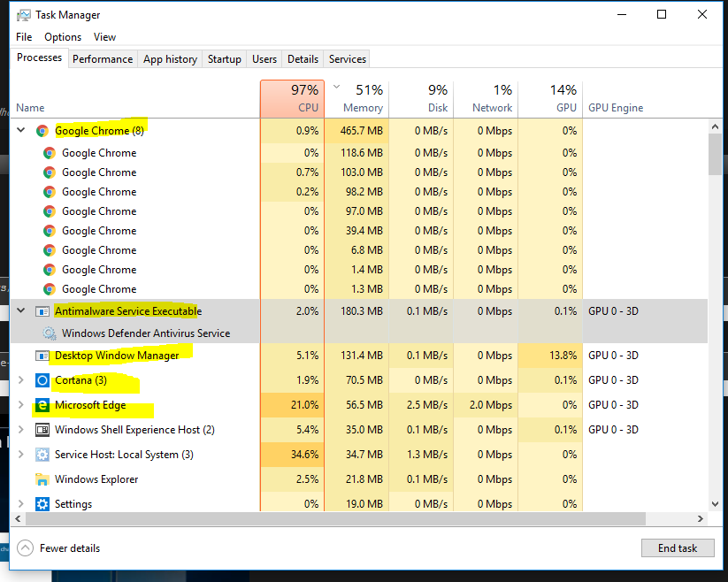The width and height of the screenshot is (728, 582).
Task: Open the Users tab
Action: [x=264, y=59]
